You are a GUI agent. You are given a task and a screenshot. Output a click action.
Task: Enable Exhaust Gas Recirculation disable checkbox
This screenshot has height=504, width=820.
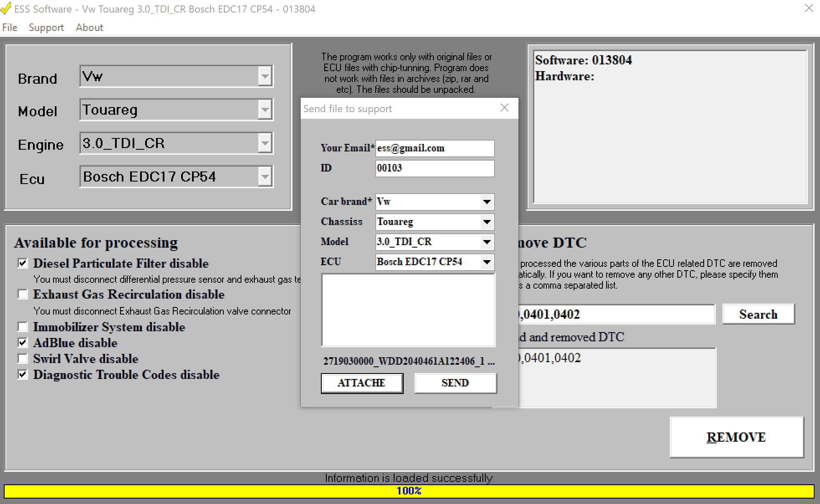(x=23, y=294)
